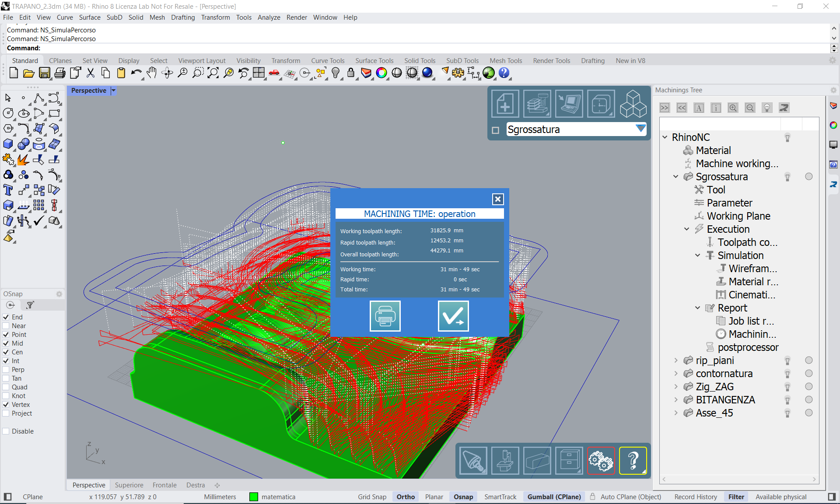This screenshot has height=504, width=840.
Task: Expand the Asse_45 tree node
Action: 676,413
